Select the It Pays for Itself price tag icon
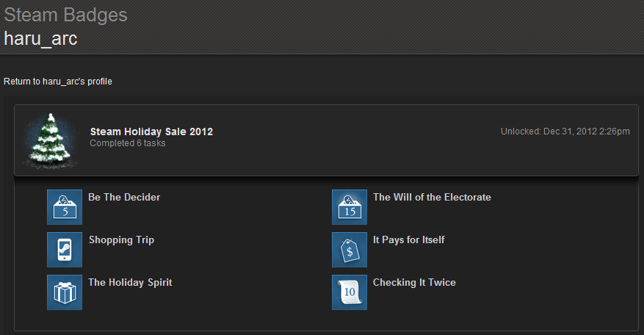 pos(350,250)
